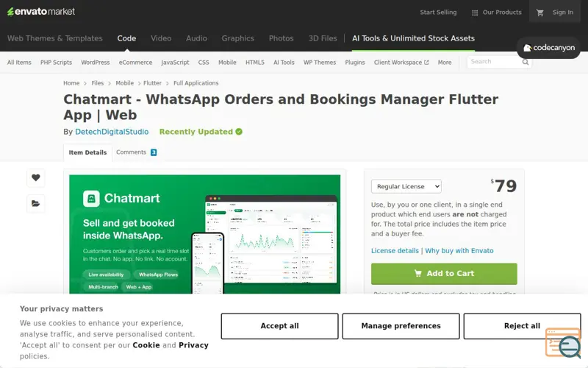588x368 pixels.
Task: Open JavaScript subcategory
Action: click(x=175, y=63)
